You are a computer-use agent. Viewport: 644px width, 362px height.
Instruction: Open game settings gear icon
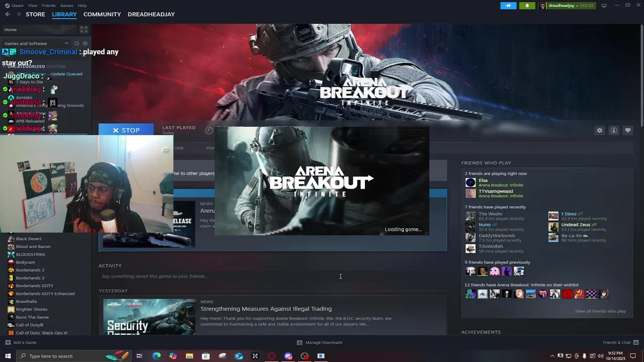[x=599, y=130]
